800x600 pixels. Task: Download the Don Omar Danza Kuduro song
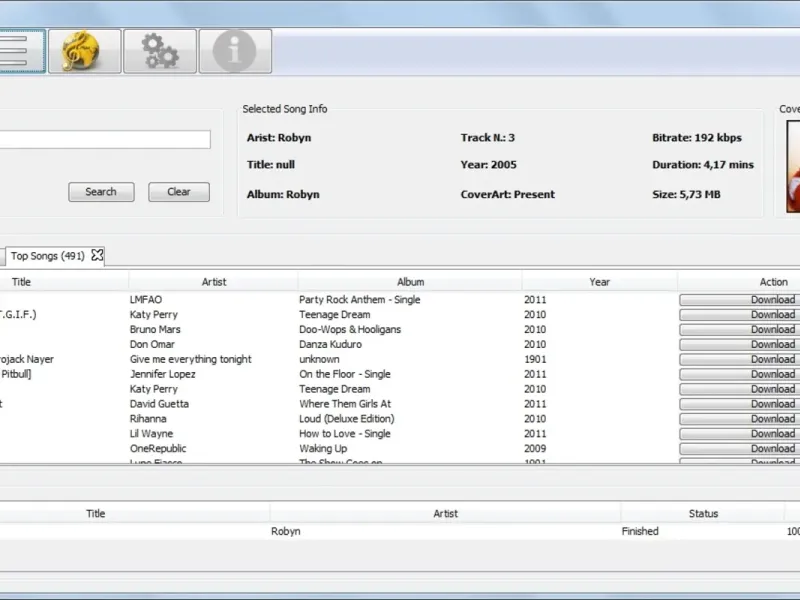point(740,345)
